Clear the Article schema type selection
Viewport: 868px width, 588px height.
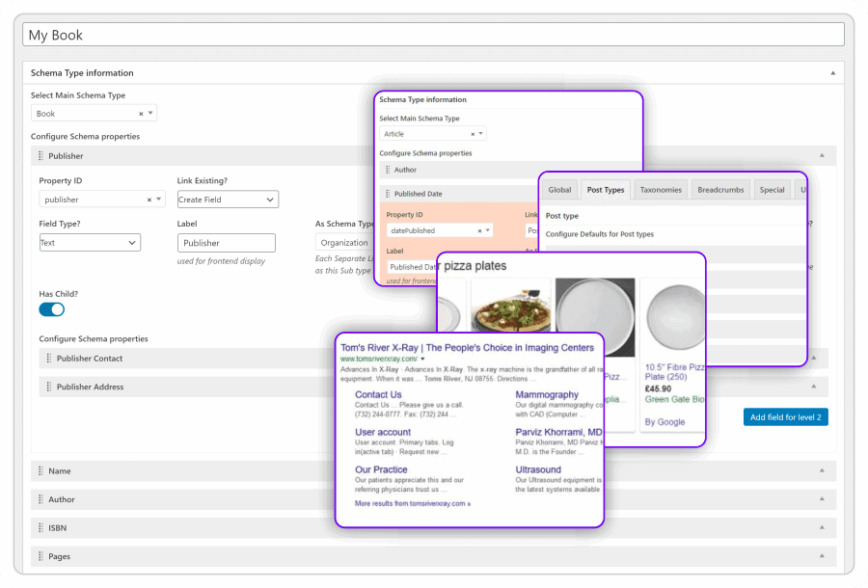tap(473, 134)
